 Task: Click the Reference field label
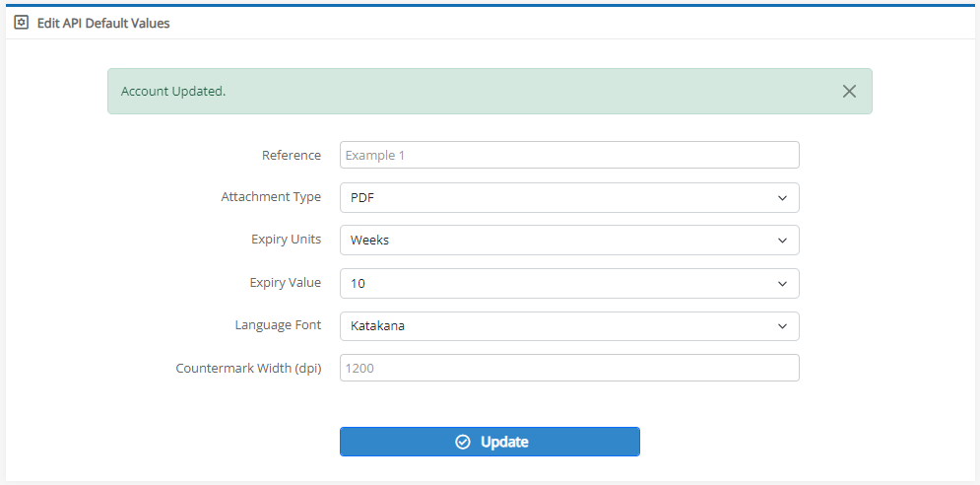point(292,155)
